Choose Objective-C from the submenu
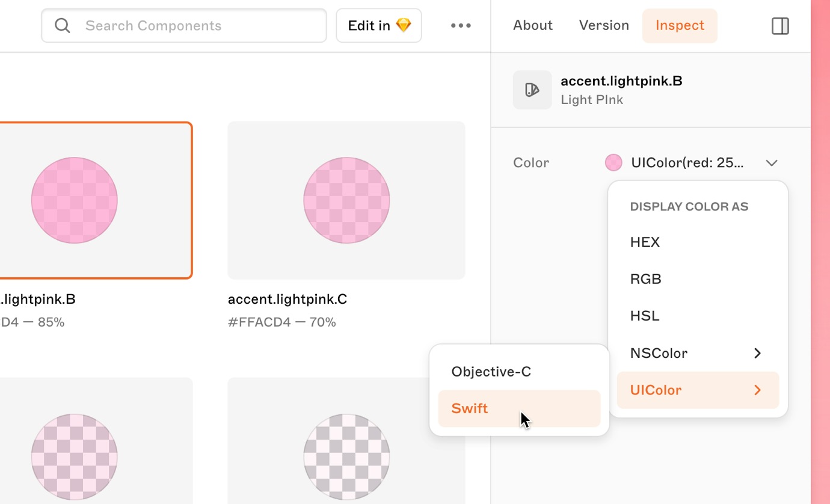The height and width of the screenshot is (504, 830). tap(491, 371)
